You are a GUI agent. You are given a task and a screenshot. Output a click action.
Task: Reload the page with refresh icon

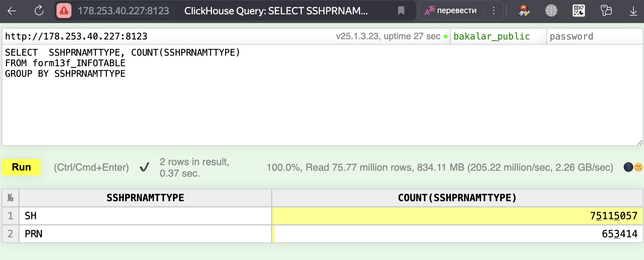[x=39, y=11]
